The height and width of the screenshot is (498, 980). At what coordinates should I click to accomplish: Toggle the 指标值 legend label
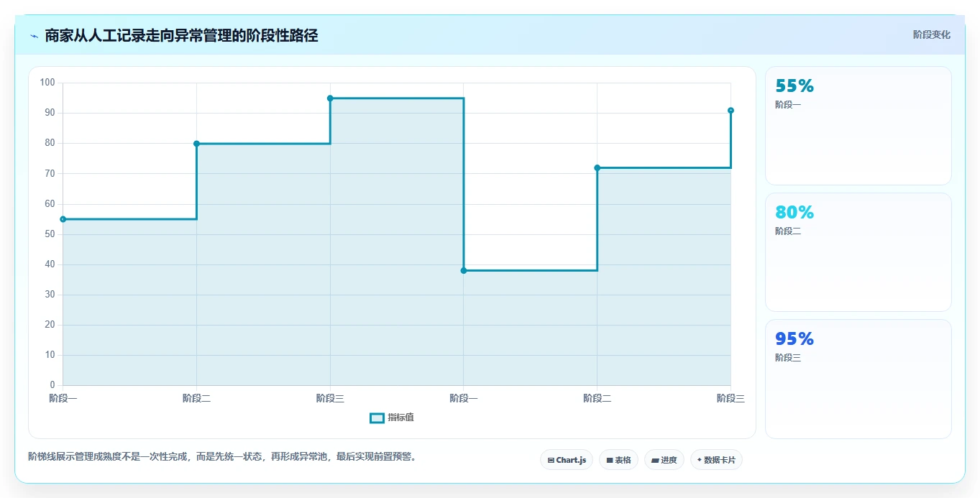click(400, 418)
